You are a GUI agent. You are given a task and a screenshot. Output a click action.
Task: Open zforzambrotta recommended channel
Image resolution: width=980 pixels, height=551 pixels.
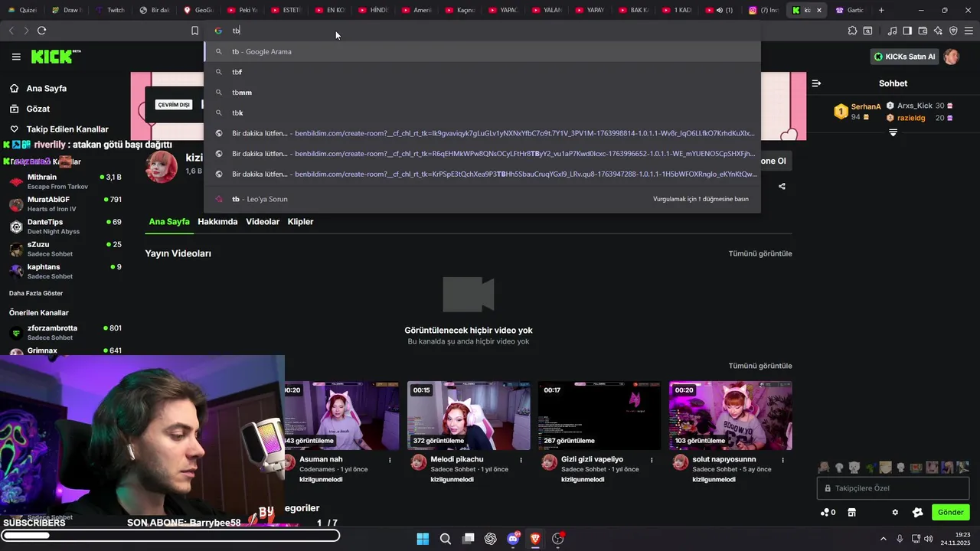click(x=65, y=332)
